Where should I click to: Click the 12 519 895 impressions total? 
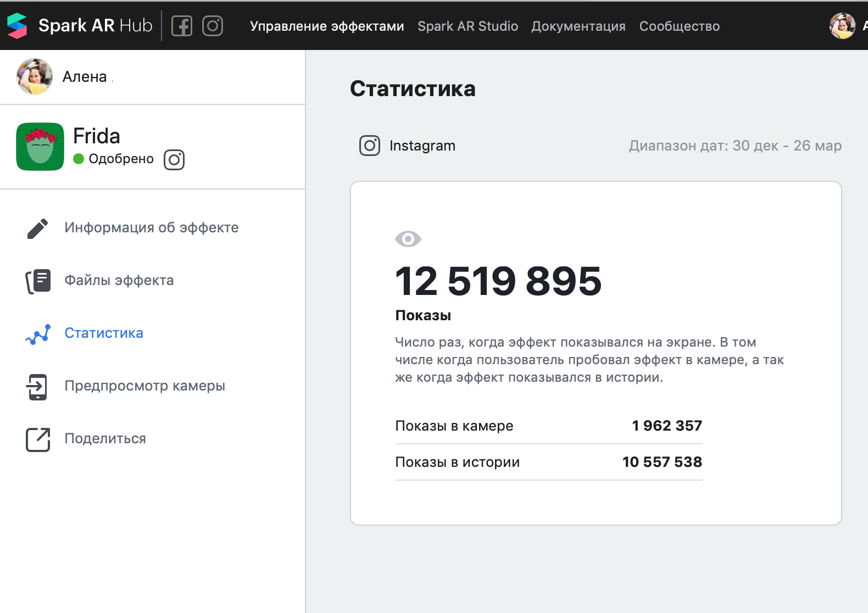tap(498, 281)
